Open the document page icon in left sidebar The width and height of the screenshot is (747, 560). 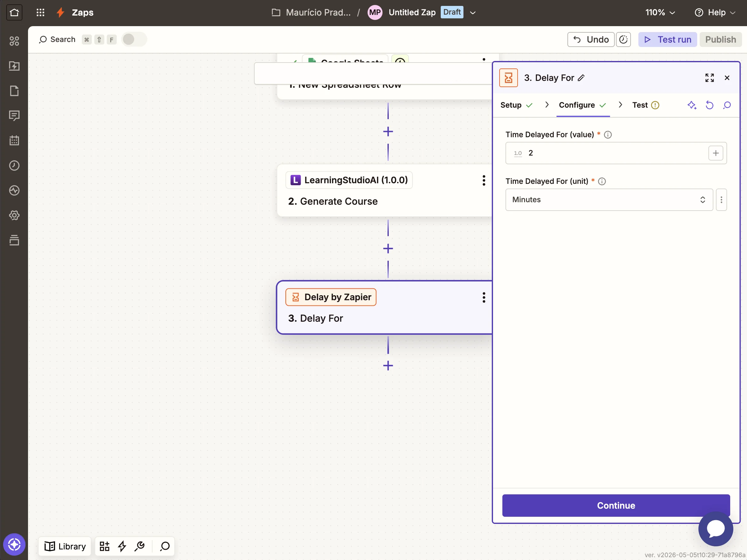tap(14, 91)
